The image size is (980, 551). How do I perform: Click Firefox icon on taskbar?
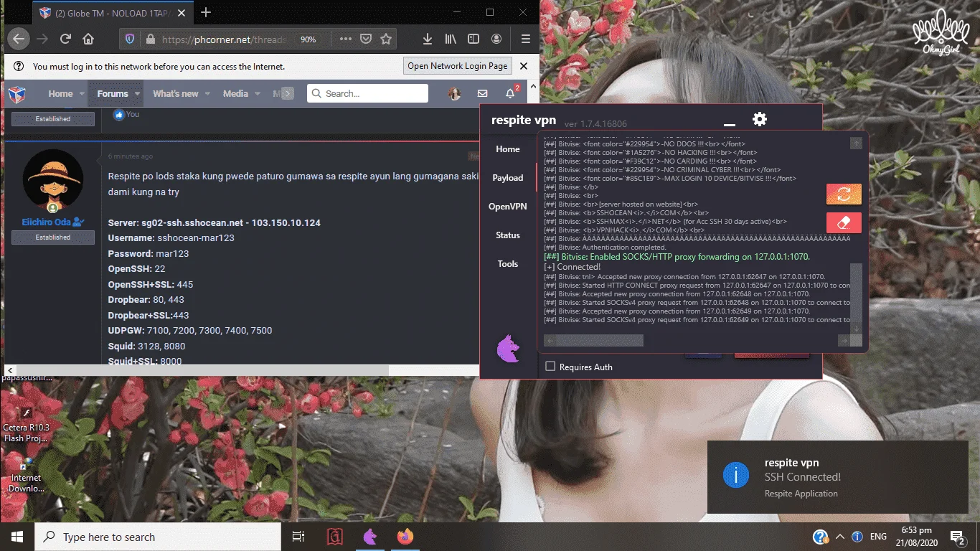click(405, 537)
